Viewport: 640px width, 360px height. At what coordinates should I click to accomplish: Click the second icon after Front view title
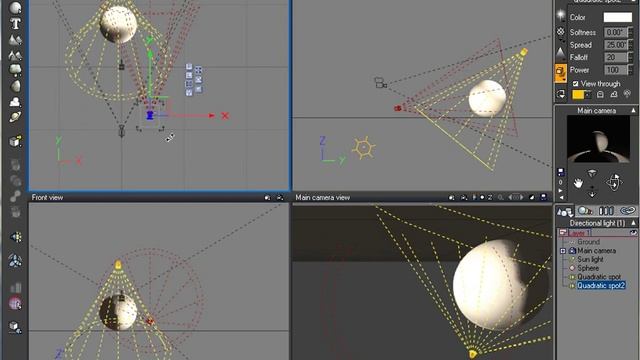[x=280, y=198]
